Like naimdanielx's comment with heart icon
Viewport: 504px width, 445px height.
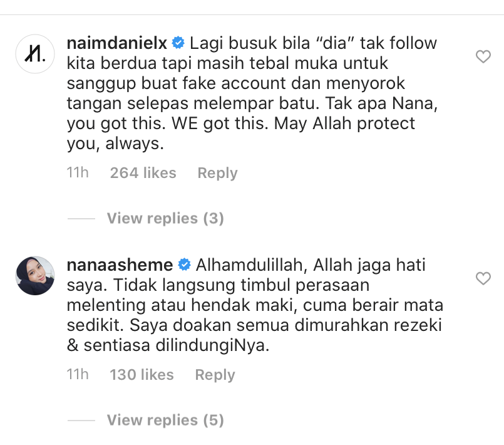tap(483, 56)
